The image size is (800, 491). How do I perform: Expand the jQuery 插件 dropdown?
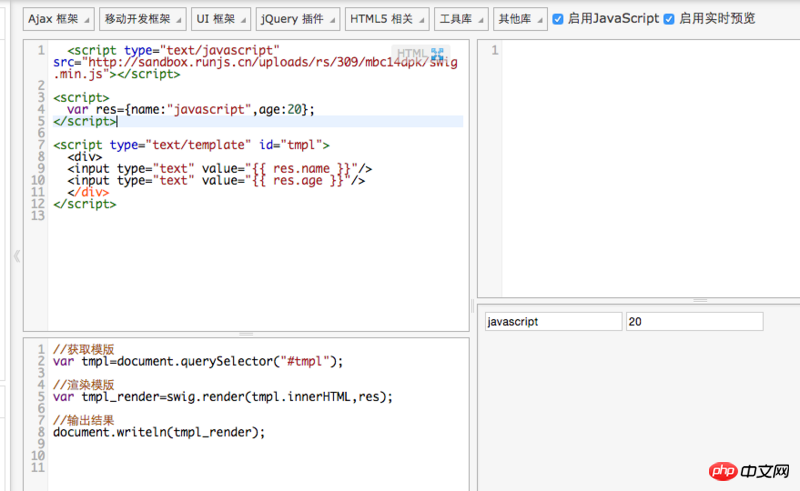click(296, 19)
